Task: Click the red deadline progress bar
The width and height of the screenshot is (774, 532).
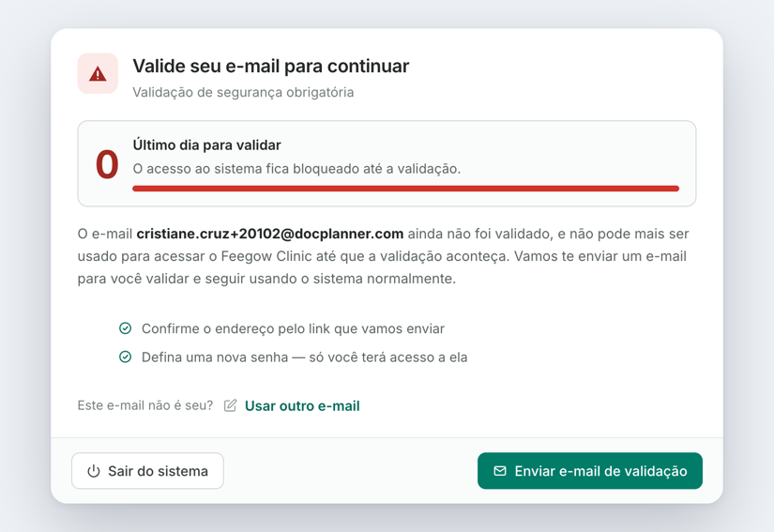Action: click(405, 189)
